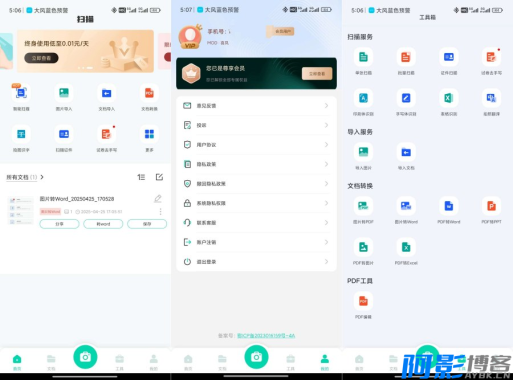The height and width of the screenshot is (380, 513).
Task: Open batch scan (批量扫描) in toolbox
Action: 406,57
